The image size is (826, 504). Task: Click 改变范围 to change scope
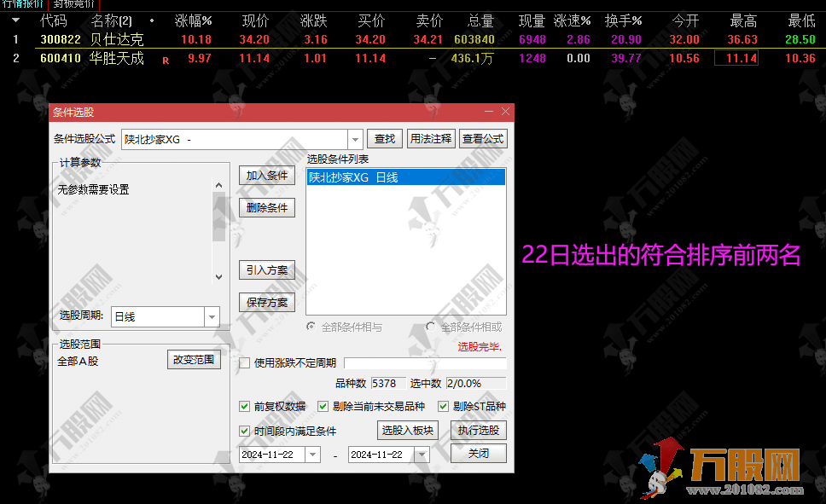click(x=194, y=360)
